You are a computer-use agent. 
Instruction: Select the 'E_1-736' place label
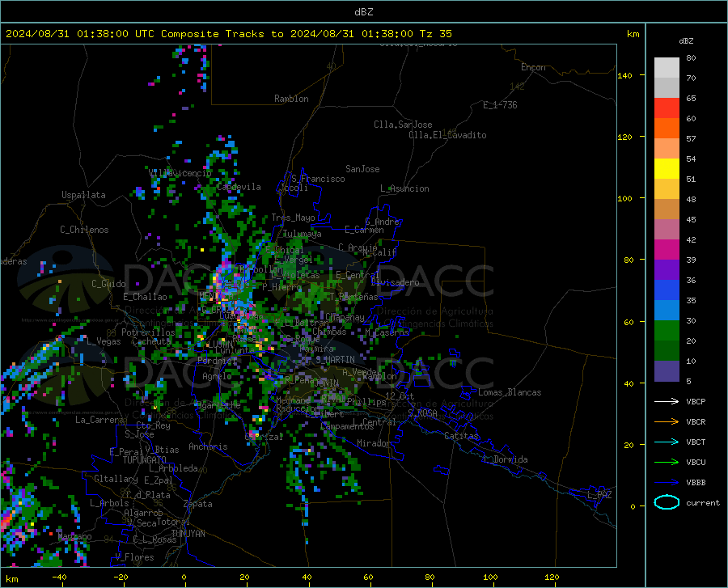pos(500,105)
